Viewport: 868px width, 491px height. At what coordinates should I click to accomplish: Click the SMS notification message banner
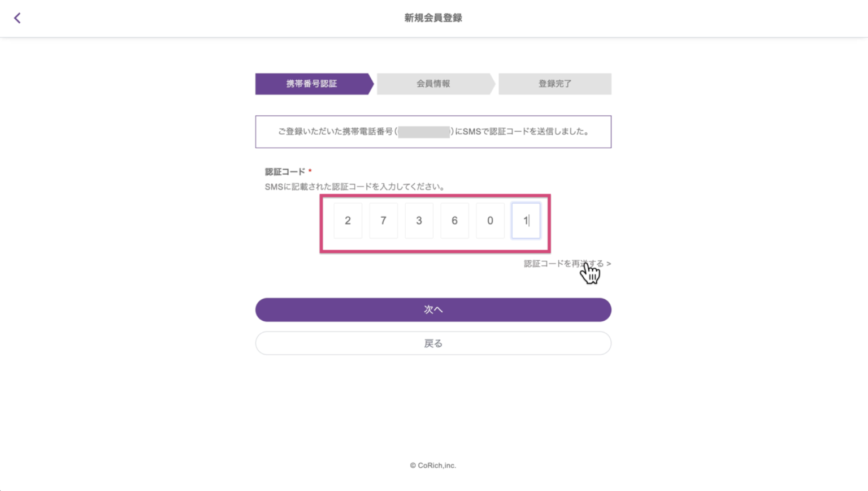tap(433, 131)
